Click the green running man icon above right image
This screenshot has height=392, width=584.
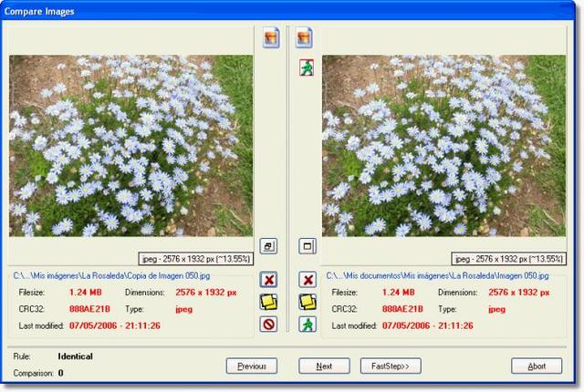[x=307, y=67]
